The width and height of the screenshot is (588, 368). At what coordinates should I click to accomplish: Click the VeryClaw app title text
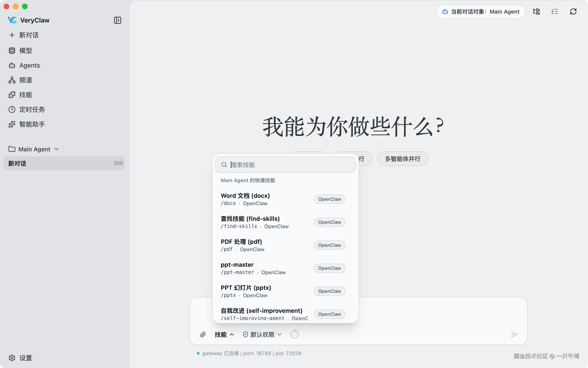coord(35,20)
